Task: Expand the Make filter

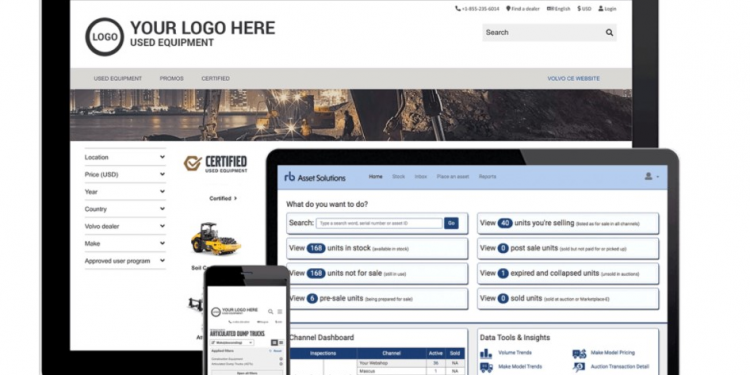Action: click(x=125, y=243)
